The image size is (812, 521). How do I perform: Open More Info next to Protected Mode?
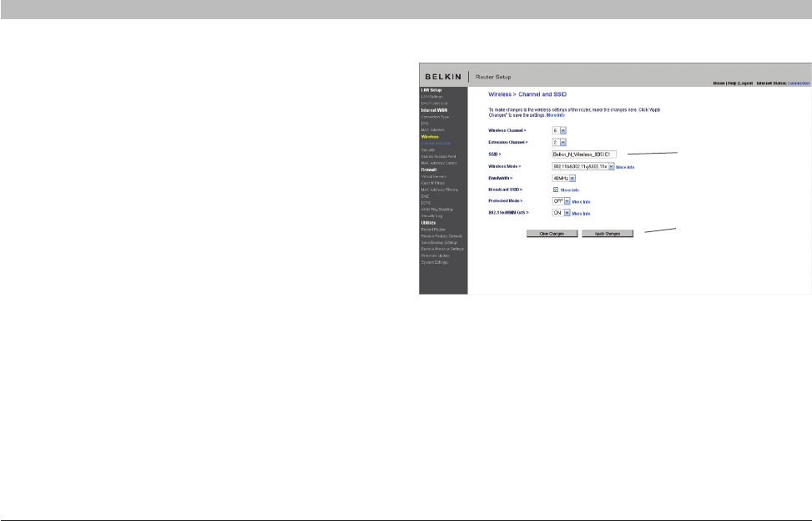pos(581,202)
